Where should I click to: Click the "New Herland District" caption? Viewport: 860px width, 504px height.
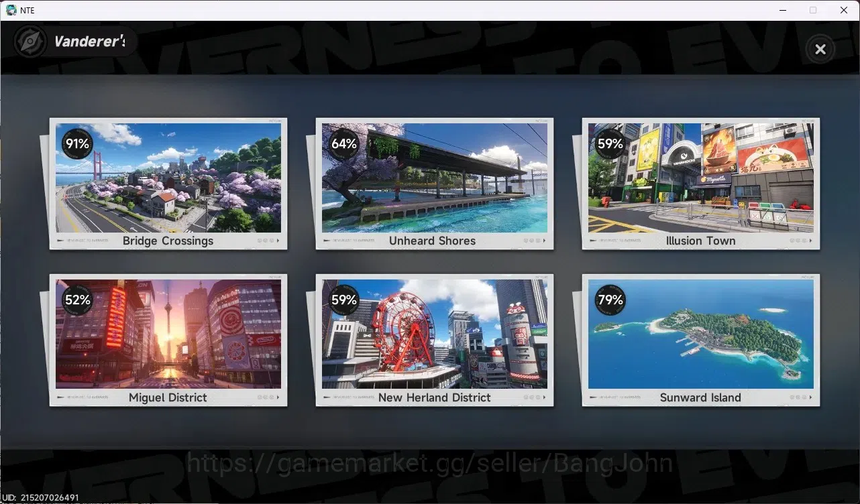click(434, 397)
